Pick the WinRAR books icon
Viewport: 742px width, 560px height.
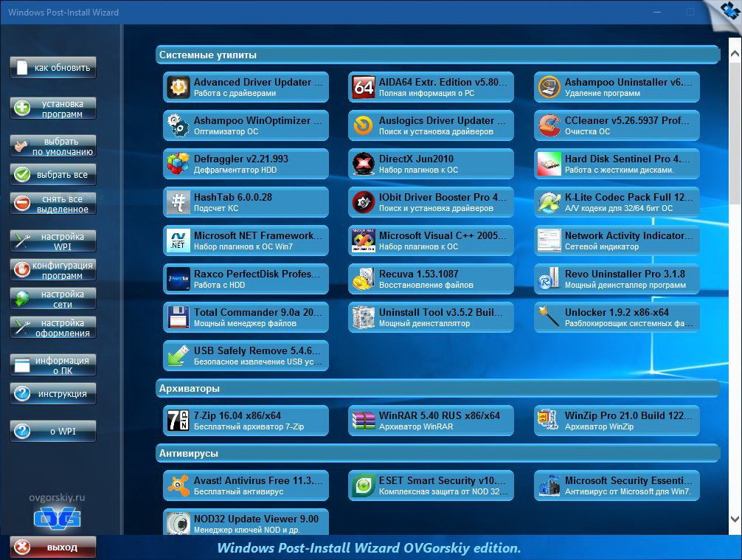coord(364,421)
